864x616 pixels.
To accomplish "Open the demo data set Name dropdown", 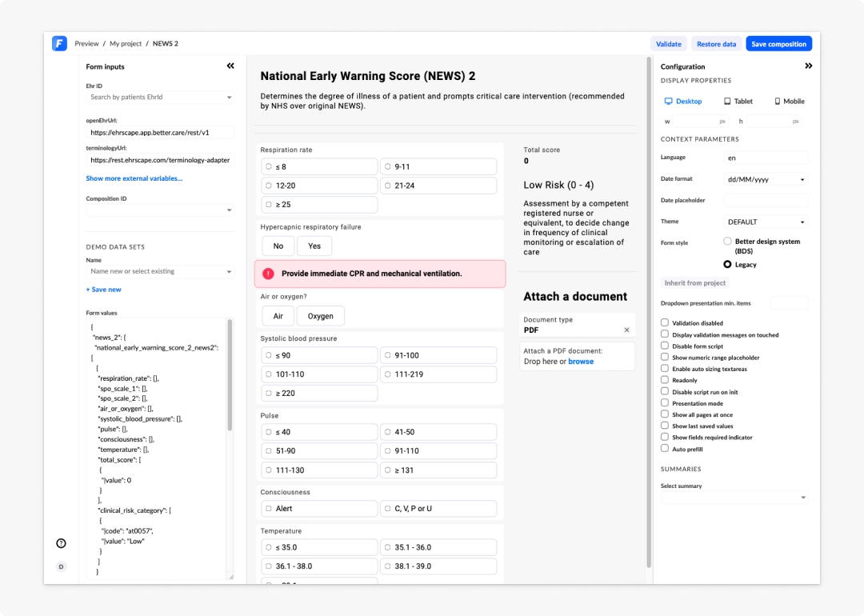I will coord(160,271).
